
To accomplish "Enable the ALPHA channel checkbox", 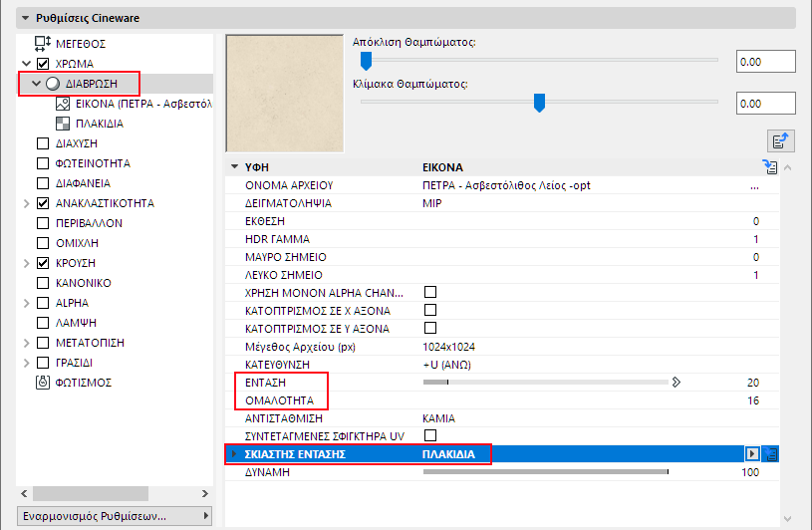I will point(43,303).
